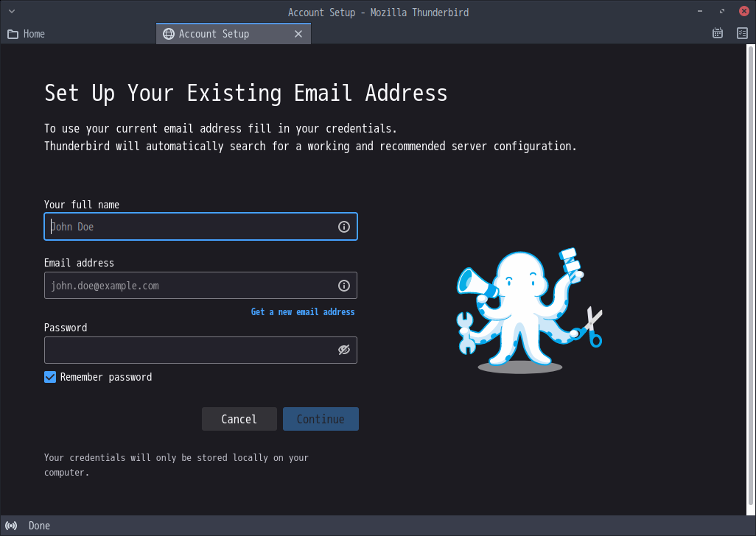Close the Thunderbird window
756x536 pixels.
click(744, 11)
